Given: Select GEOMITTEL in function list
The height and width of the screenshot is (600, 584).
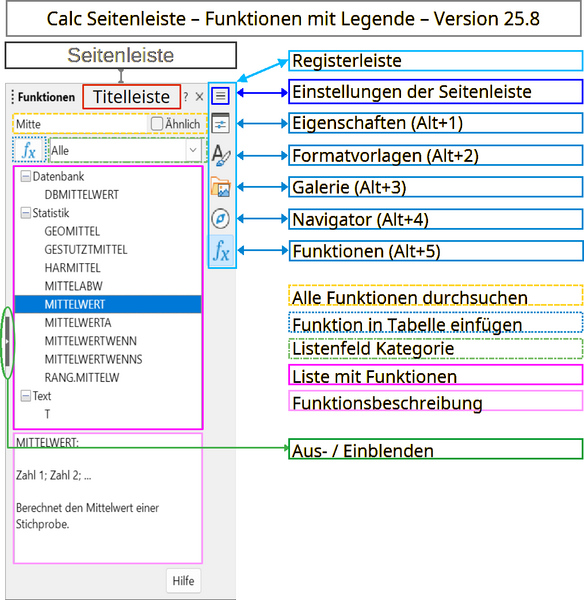Looking at the screenshot, I should click(x=72, y=231).
